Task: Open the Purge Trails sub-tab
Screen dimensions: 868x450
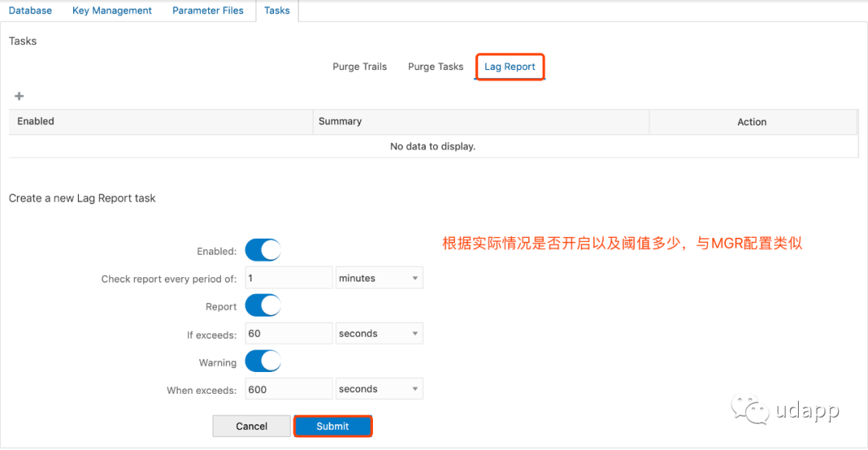Action: tap(359, 67)
